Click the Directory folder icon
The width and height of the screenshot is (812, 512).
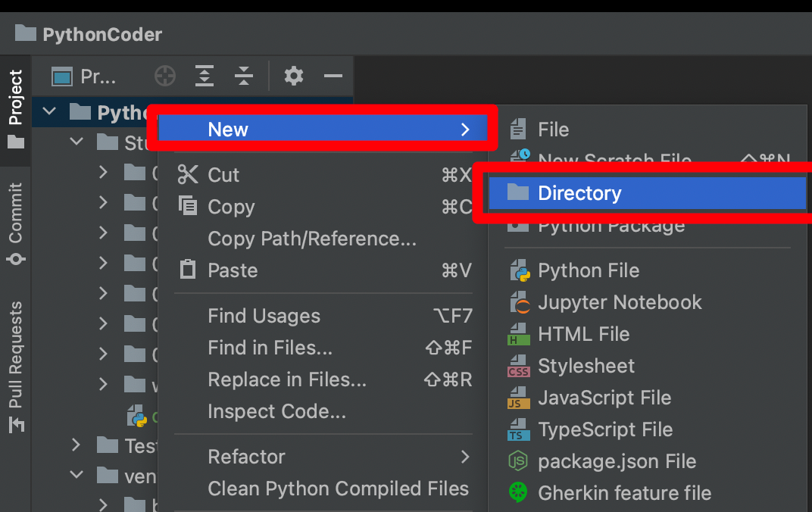coord(518,192)
